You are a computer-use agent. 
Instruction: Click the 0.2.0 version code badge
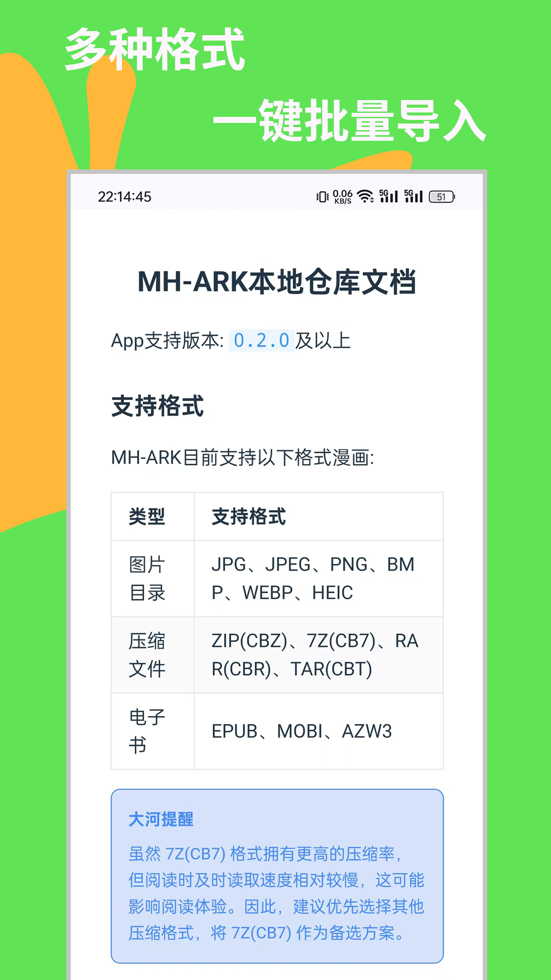261,340
